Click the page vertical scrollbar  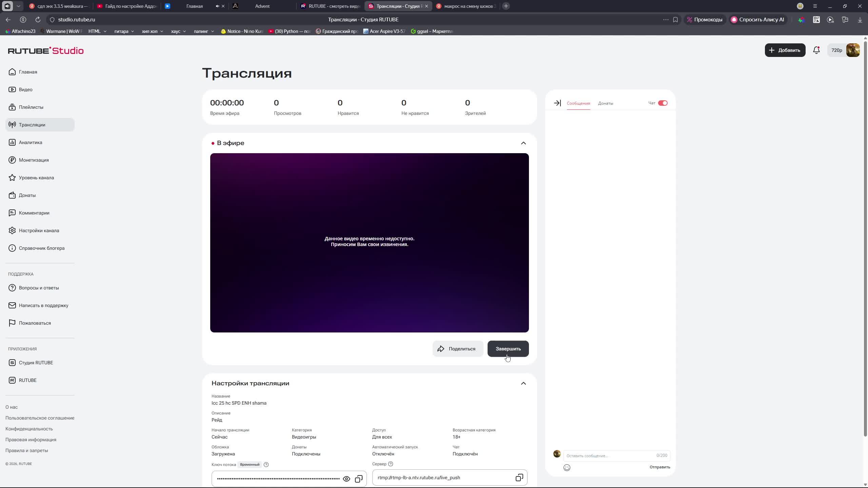[x=865, y=237]
